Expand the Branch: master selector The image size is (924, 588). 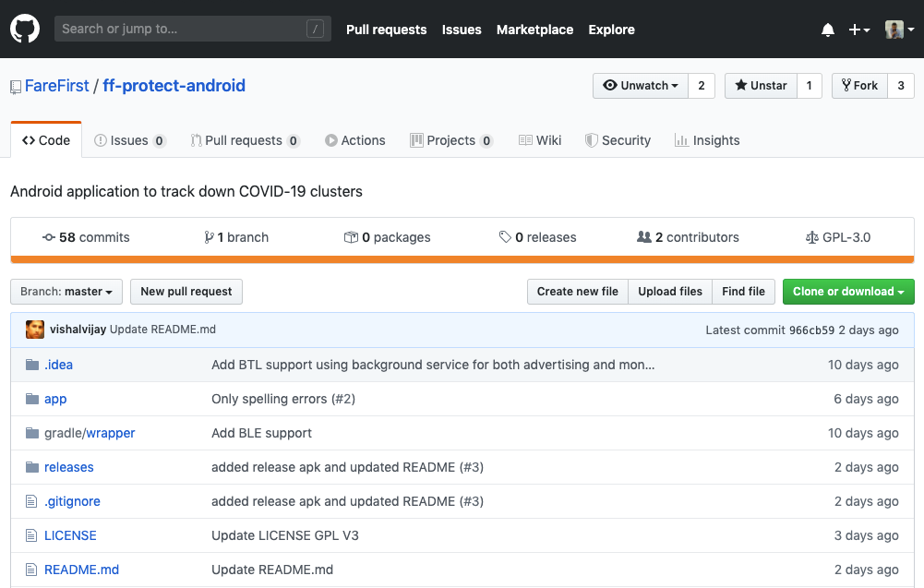click(66, 292)
